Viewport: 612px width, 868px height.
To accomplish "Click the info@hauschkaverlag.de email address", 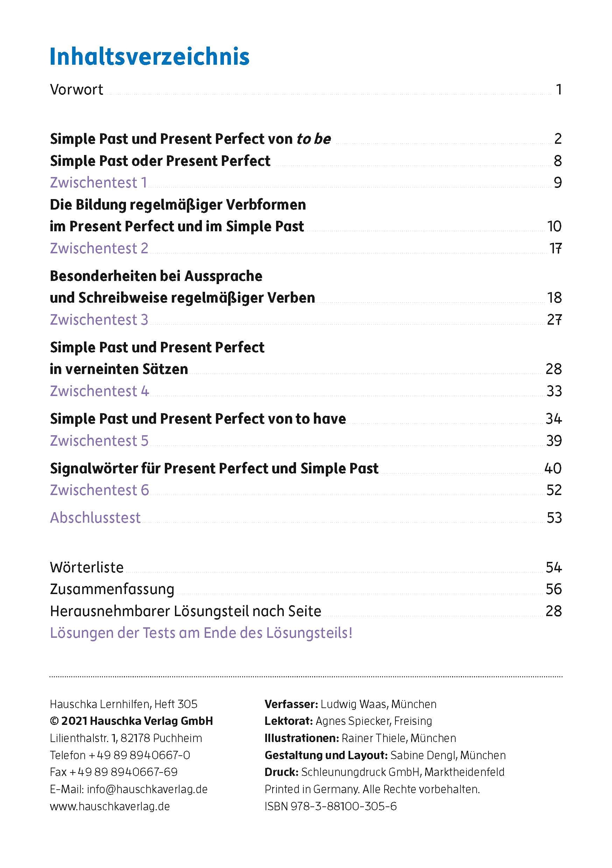I will click(x=147, y=789).
